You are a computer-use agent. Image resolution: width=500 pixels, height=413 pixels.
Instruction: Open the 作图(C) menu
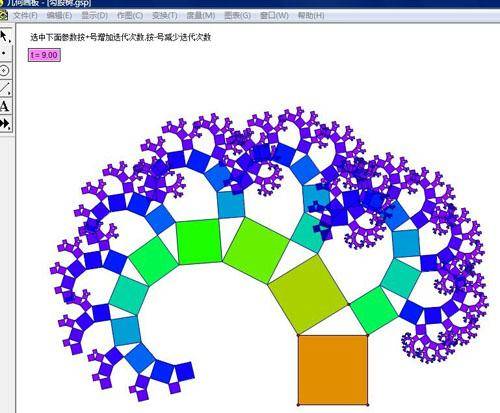(x=130, y=16)
